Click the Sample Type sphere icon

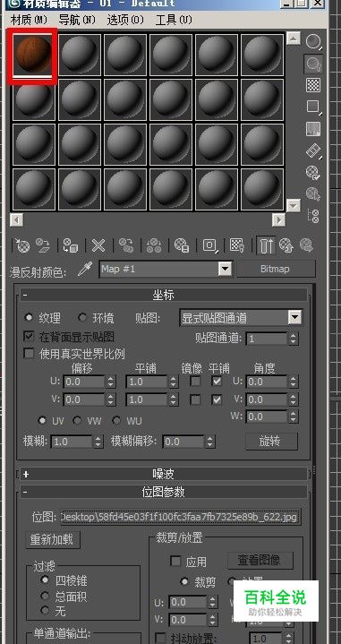[x=313, y=41]
